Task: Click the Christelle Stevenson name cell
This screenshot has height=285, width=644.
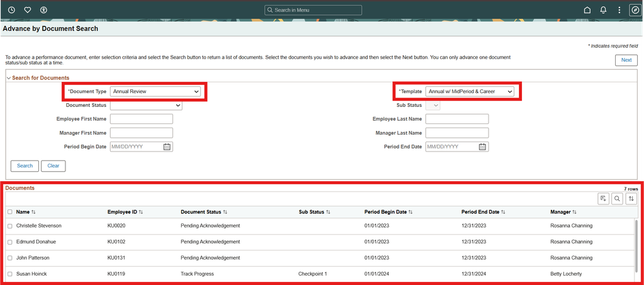Action: pyautogui.click(x=39, y=226)
